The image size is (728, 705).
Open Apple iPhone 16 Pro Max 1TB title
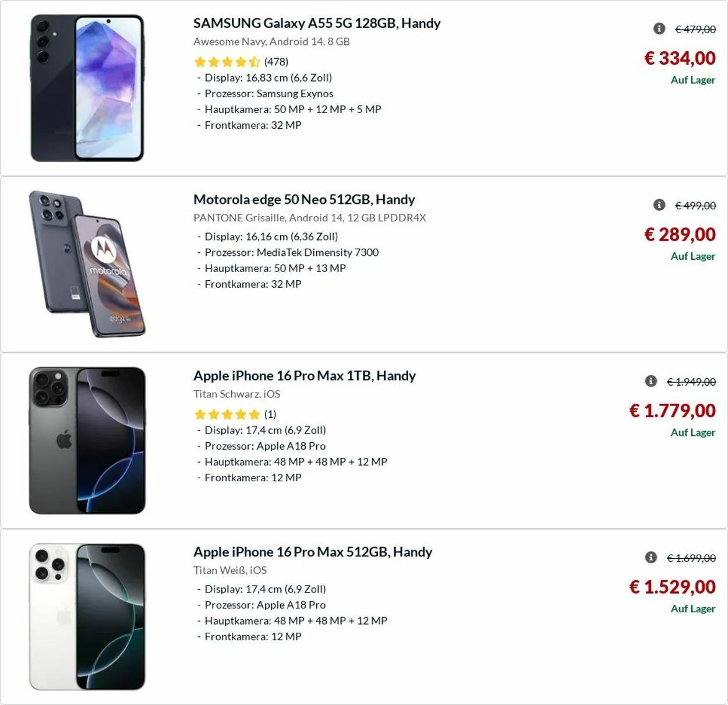(305, 376)
